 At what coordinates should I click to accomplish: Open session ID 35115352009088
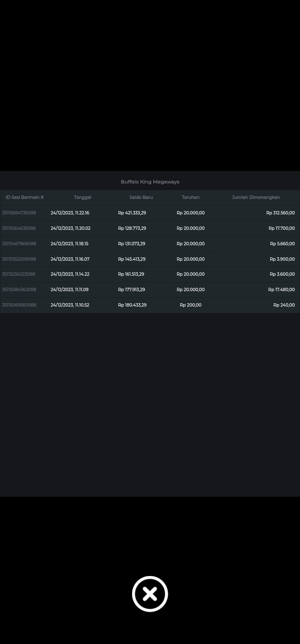click(x=19, y=259)
